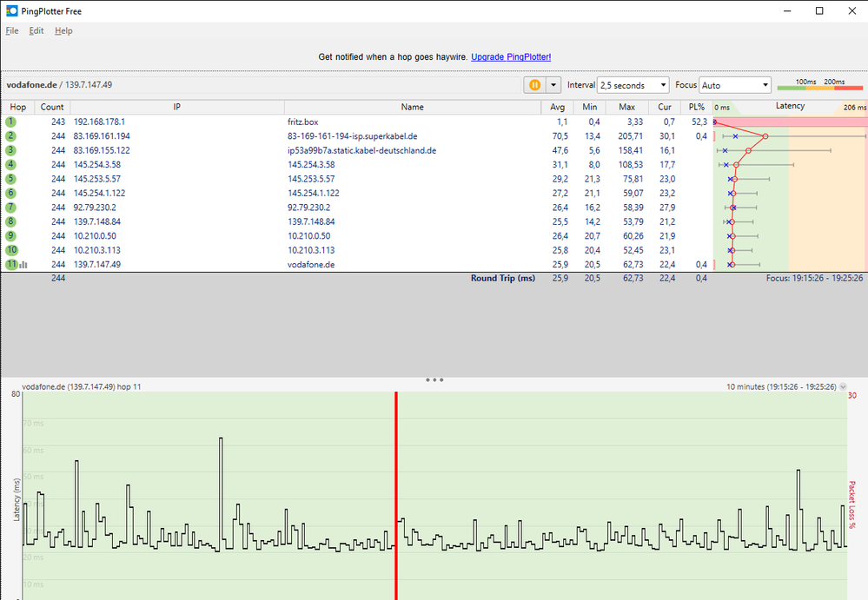Follow the Upgrade PingPlotter! link
Screen dimensions: 868x600
(511, 57)
